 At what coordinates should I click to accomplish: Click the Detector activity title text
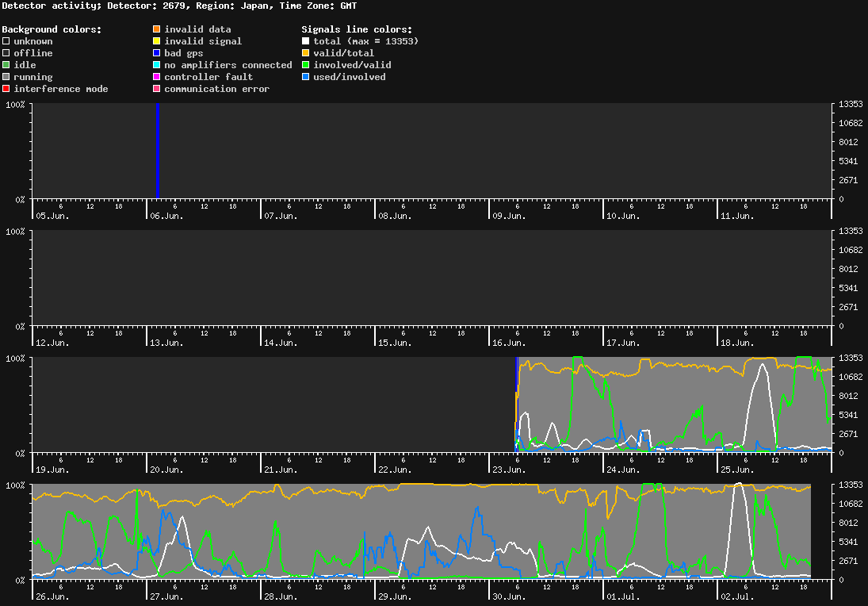click(179, 6)
